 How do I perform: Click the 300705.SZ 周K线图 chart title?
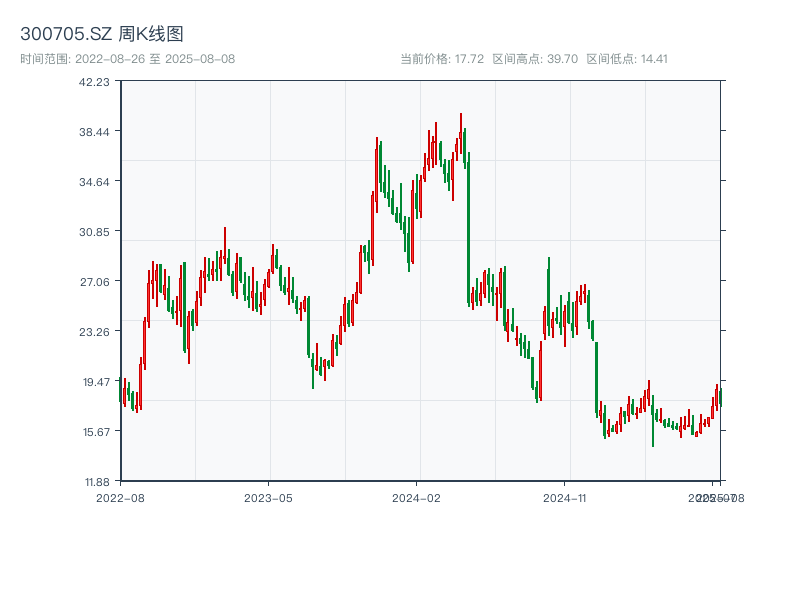(102, 35)
